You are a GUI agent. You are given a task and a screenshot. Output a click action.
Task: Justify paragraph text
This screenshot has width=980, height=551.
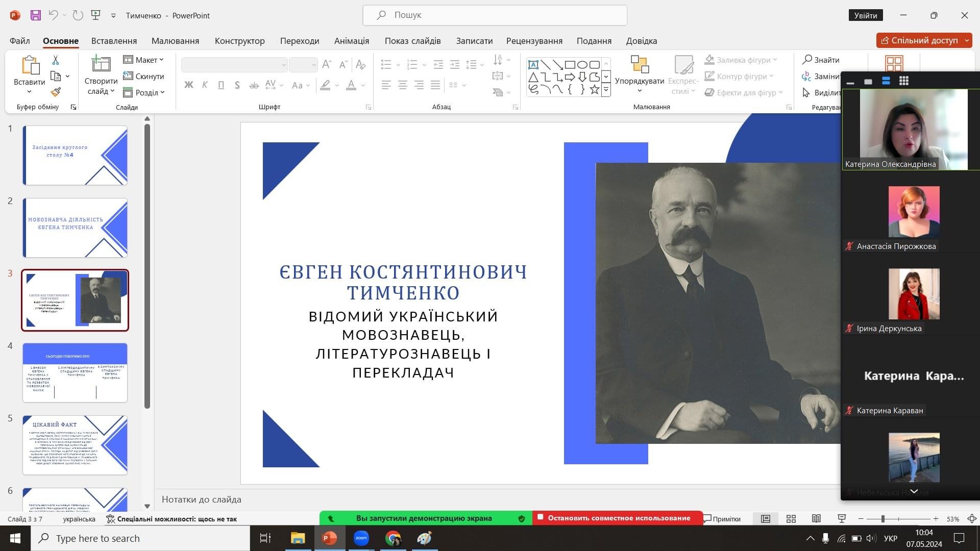point(435,85)
